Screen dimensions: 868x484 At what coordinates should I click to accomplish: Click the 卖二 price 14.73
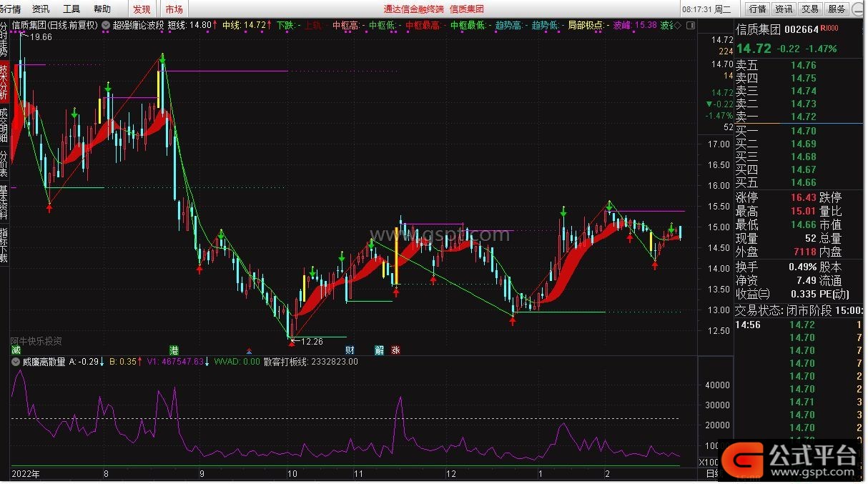[x=803, y=104]
